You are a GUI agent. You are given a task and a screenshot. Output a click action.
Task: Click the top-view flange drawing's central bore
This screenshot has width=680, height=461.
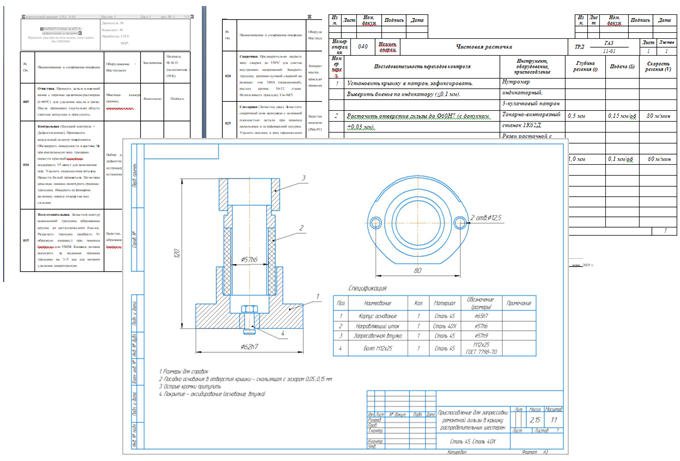pyautogui.click(x=418, y=221)
